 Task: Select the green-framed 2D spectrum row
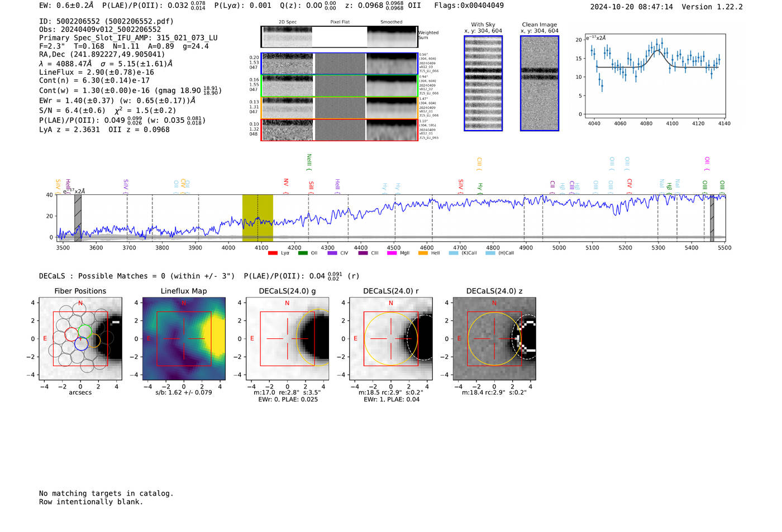pos(339,86)
